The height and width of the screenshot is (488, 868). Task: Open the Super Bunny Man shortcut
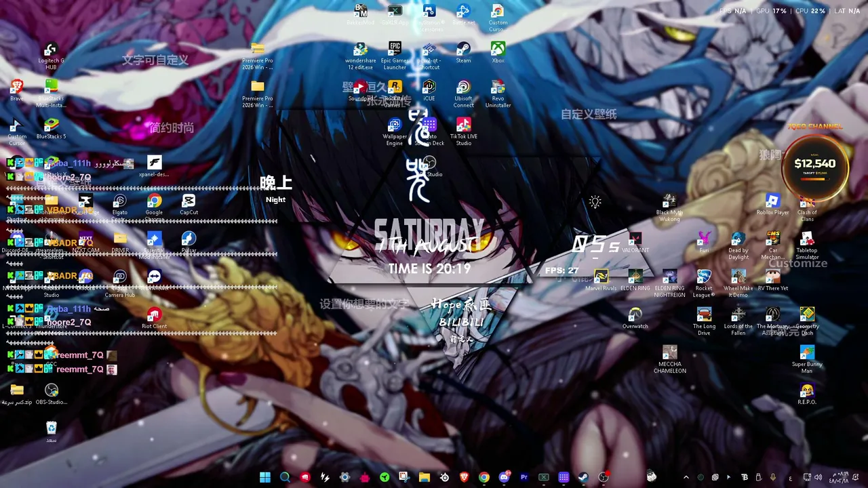807,360
